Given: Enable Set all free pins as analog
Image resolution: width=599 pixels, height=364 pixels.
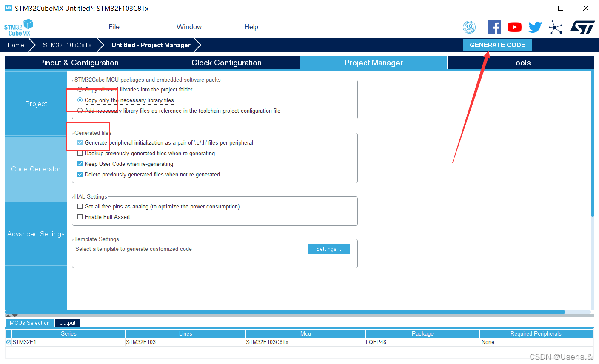Looking at the screenshot, I should click(80, 206).
